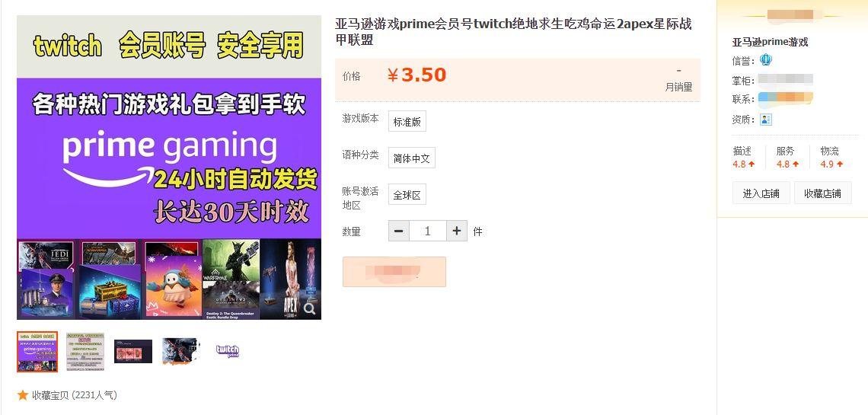The image size is (868, 415).
Task: Click the blurred orange purchase button
Action: [394, 272]
